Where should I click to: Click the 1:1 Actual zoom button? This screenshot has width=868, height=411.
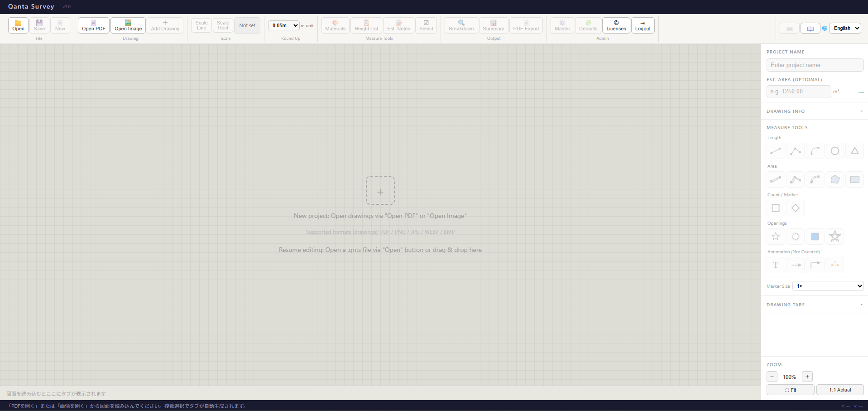click(x=840, y=390)
